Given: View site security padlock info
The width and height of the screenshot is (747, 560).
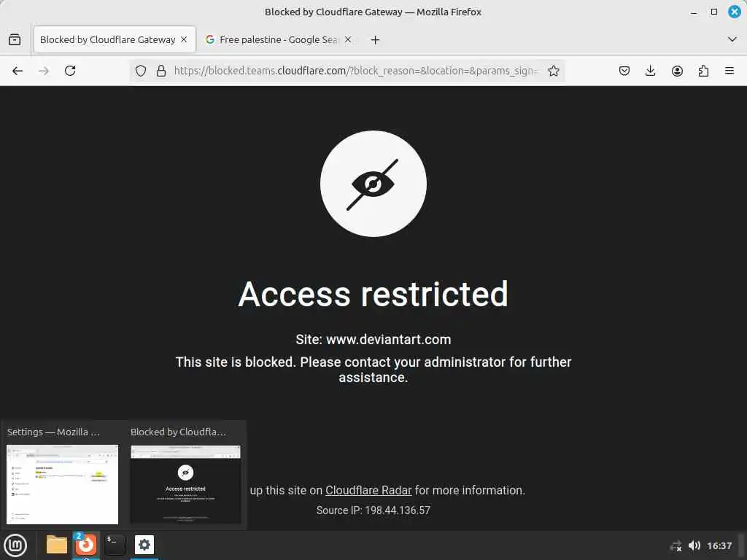Looking at the screenshot, I should pyautogui.click(x=161, y=71).
